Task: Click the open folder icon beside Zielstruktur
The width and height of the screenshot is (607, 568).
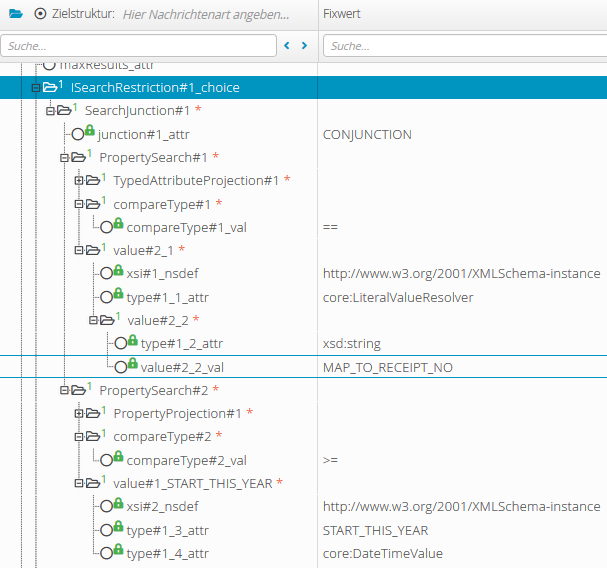Action: pyautogui.click(x=15, y=15)
